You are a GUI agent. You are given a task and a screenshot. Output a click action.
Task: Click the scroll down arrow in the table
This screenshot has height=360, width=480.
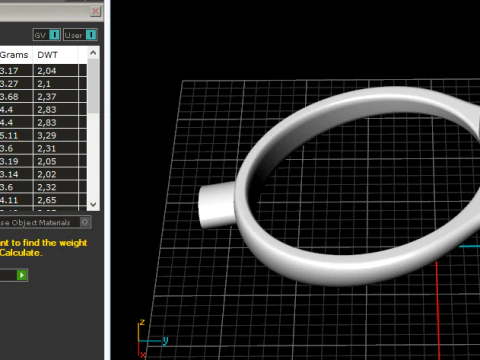click(93, 204)
